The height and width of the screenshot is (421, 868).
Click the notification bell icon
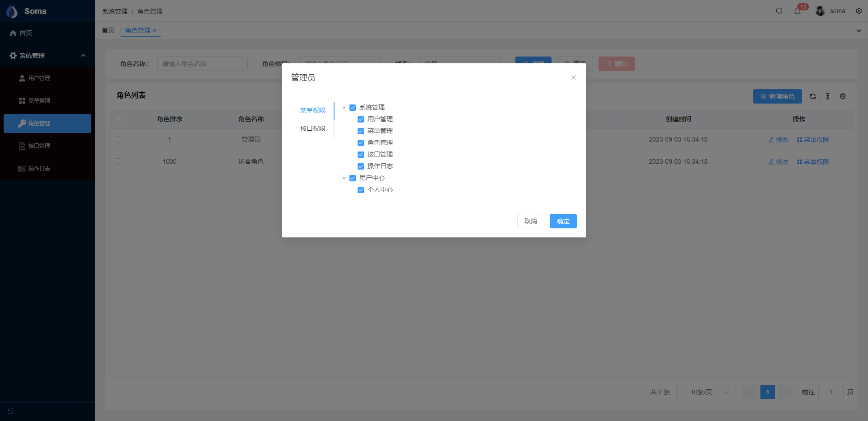pyautogui.click(x=797, y=11)
